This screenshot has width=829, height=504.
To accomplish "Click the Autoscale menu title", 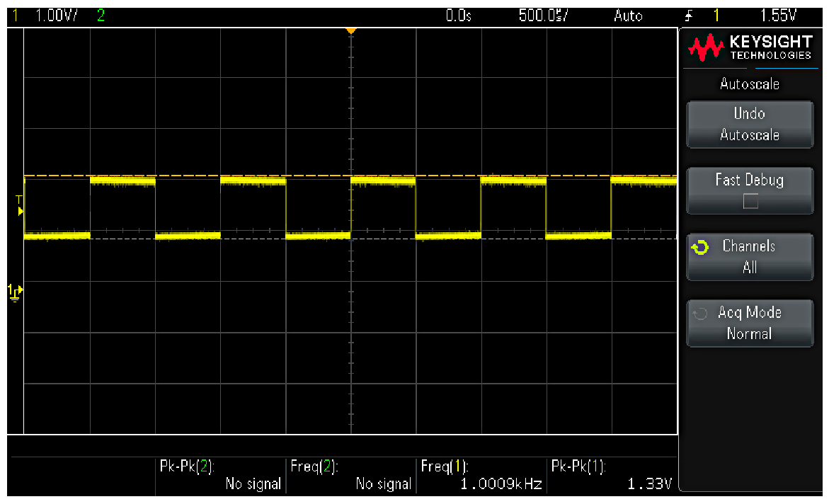I will (x=749, y=84).
